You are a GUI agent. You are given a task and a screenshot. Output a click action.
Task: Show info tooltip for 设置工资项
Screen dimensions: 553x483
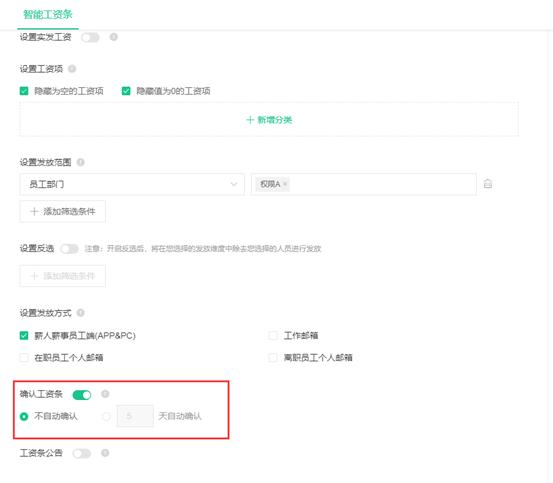click(72, 69)
